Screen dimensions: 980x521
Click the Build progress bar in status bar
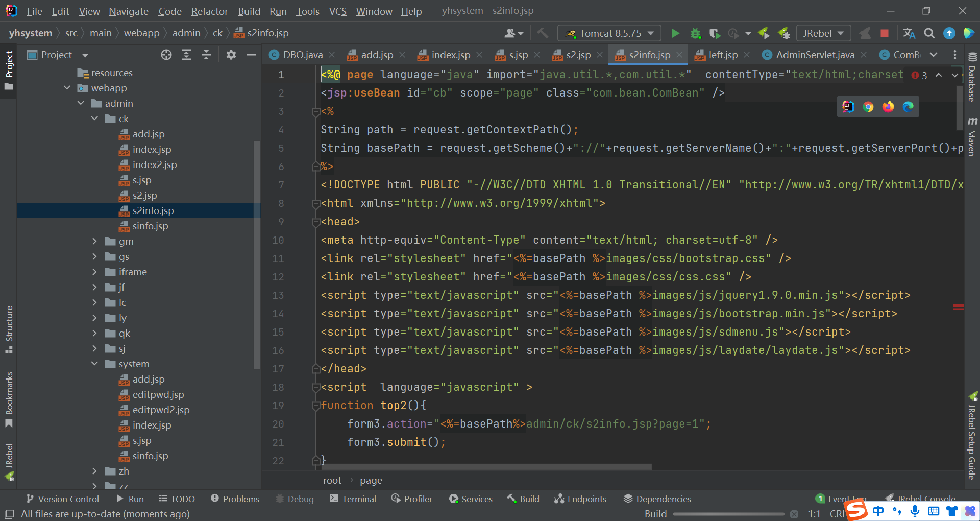(728, 514)
